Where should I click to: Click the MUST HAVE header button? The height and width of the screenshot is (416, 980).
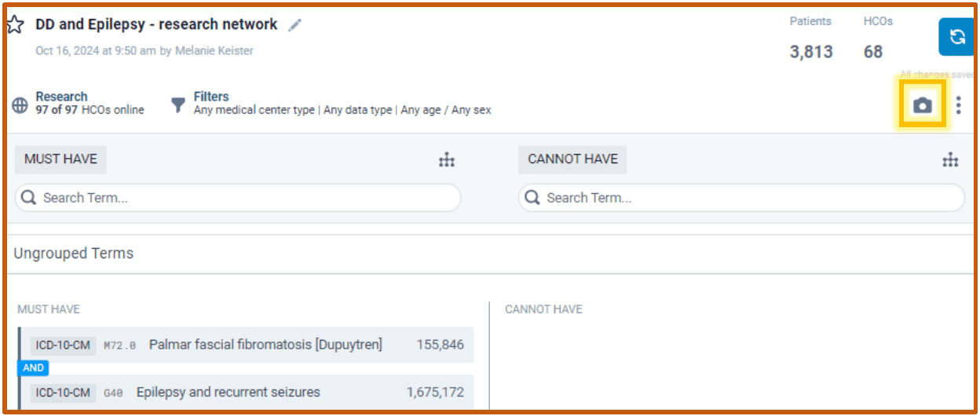(x=60, y=159)
